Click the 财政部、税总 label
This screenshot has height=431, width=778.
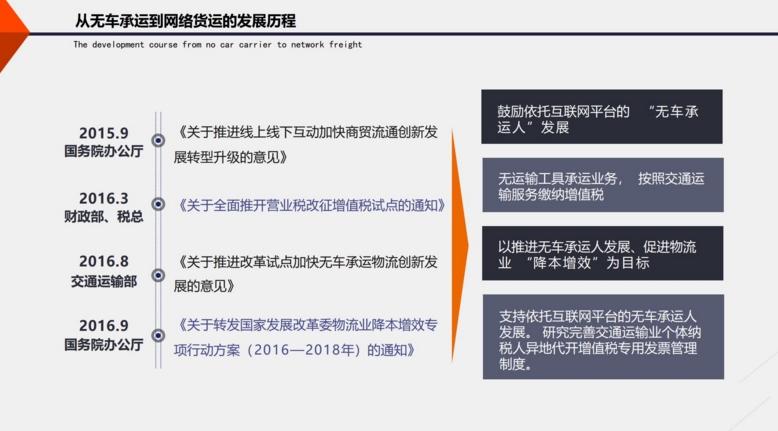[104, 216]
